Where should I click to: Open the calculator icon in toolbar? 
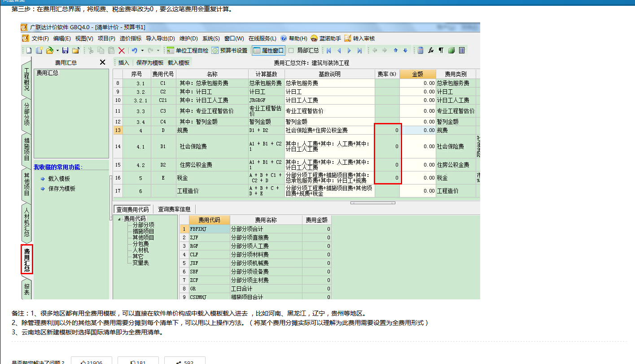(420, 50)
